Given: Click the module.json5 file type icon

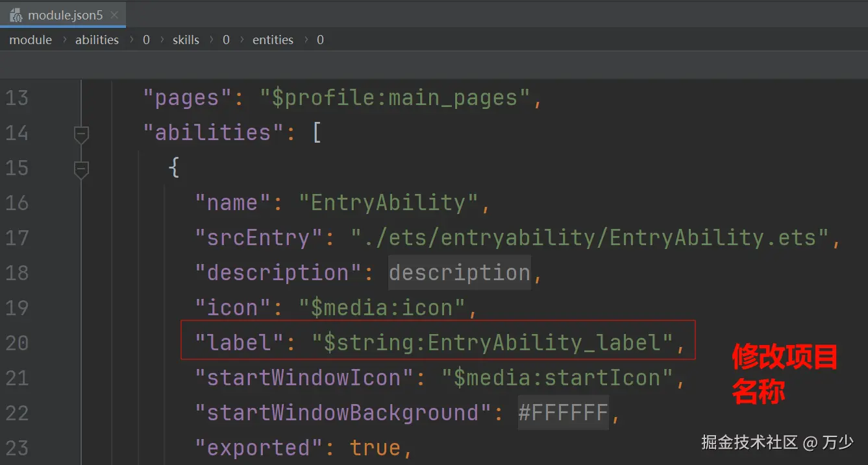Looking at the screenshot, I should click(16, 15).
